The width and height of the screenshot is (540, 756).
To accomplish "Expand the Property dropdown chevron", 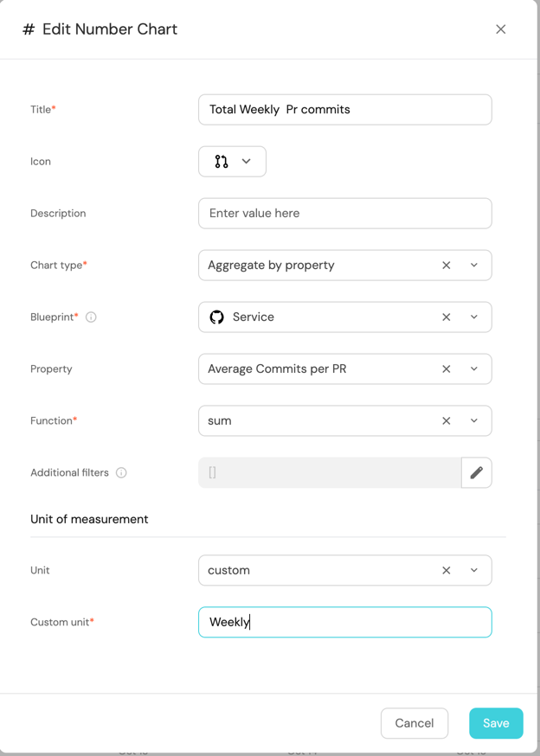I will coord(474,369).
